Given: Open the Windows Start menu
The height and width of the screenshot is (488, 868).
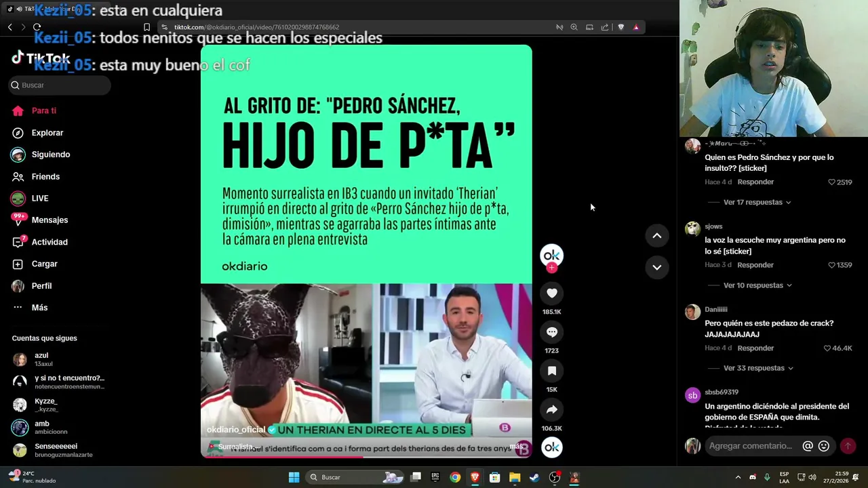Looking at the screenshot, I should [294, 477].
